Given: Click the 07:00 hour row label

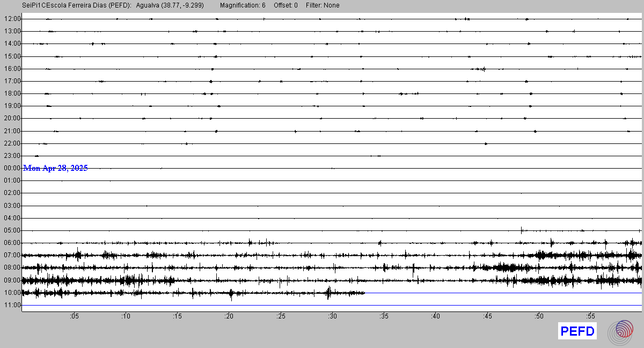Looking at the screenshot, I should point(12,255).
